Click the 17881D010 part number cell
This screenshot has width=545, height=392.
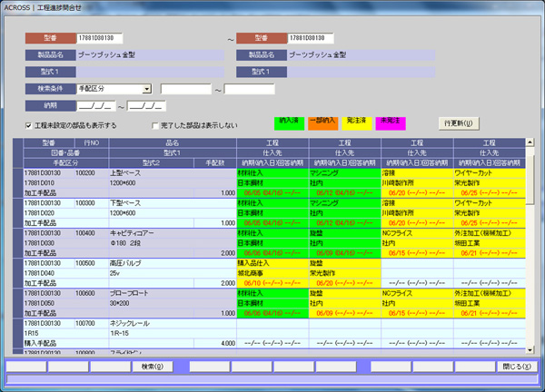click(66, 183)
